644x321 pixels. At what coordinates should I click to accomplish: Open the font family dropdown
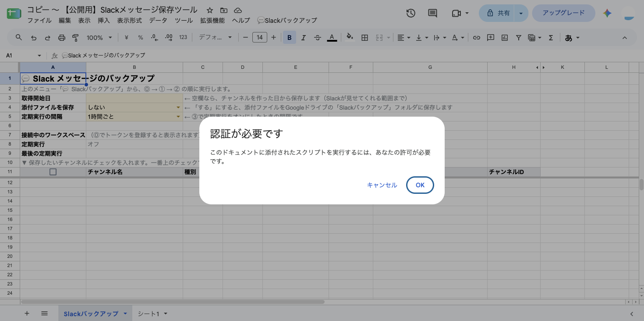pyautogui.click(x=216, y=38)
